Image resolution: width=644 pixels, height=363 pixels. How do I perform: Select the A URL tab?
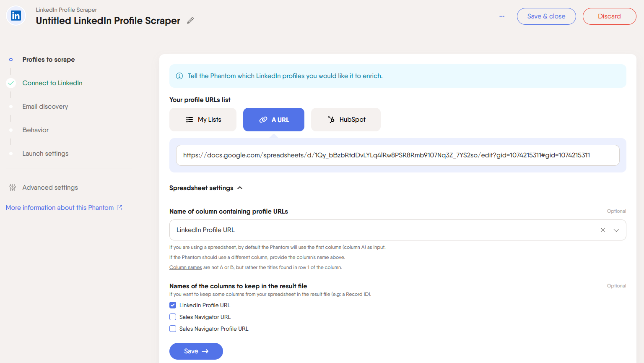click(274, 120)
